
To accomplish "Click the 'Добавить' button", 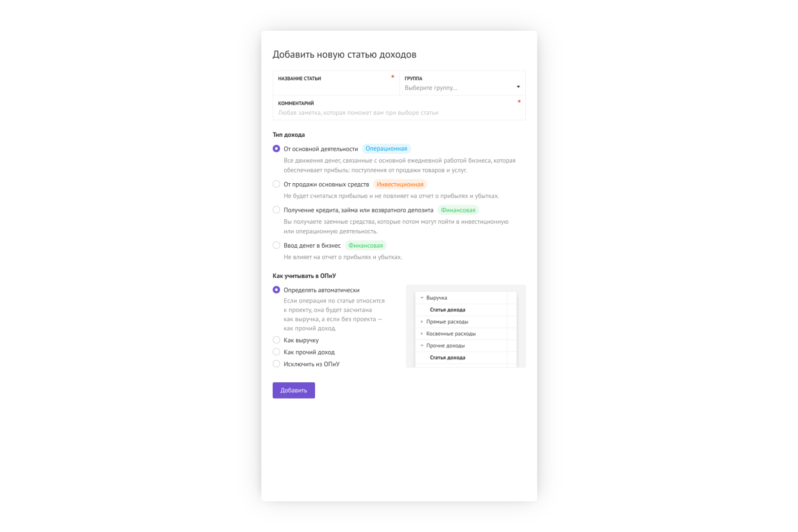I will pos(293,390).
